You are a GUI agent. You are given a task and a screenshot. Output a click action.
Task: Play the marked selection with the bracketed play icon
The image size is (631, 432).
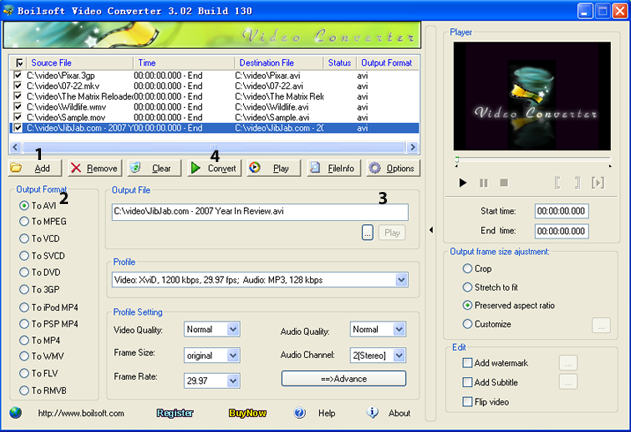coord(598,183)
